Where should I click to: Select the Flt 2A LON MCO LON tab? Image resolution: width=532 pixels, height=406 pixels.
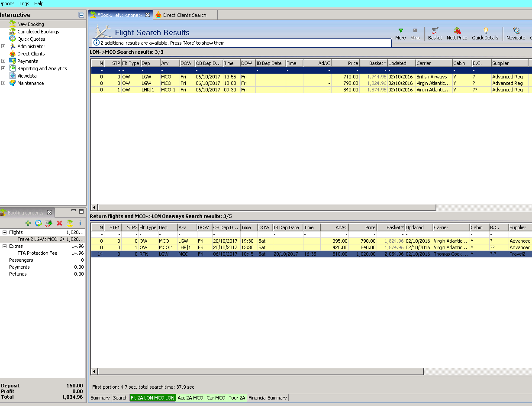(153, 398)
